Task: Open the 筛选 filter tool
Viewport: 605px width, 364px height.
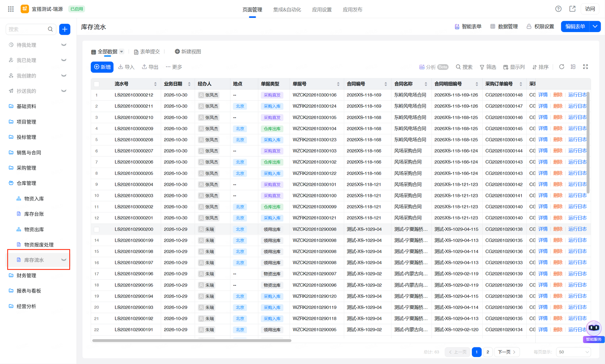Action: click(x=488, y=67)
